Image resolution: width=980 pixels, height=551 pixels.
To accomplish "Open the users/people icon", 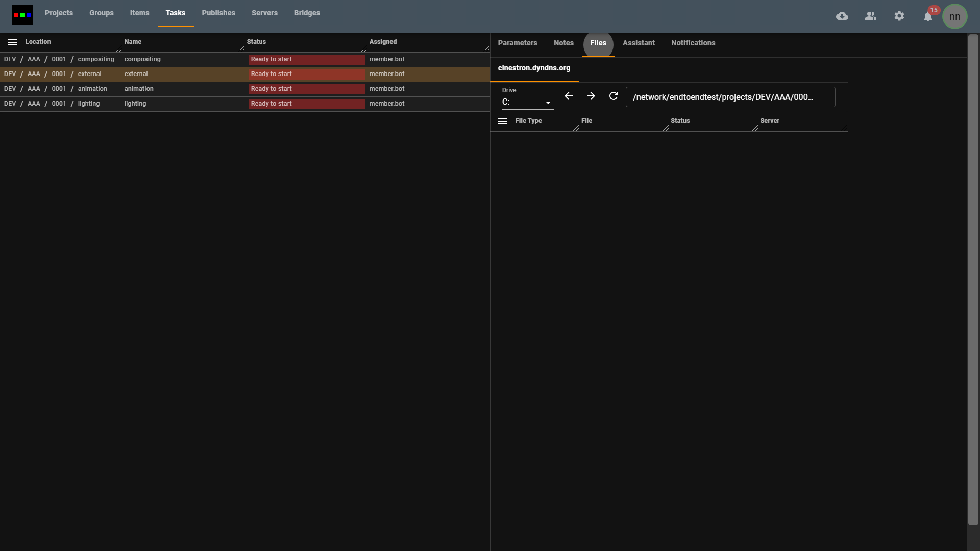I will (x=871, y=16).
